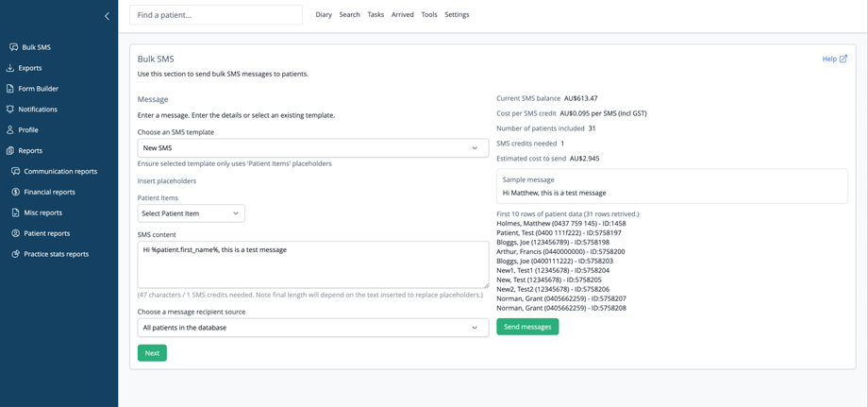This screenshot has height=407, width=868.
Task: Collapse the sidebar with the chevron arrow
Action: [x=107, y=16]
